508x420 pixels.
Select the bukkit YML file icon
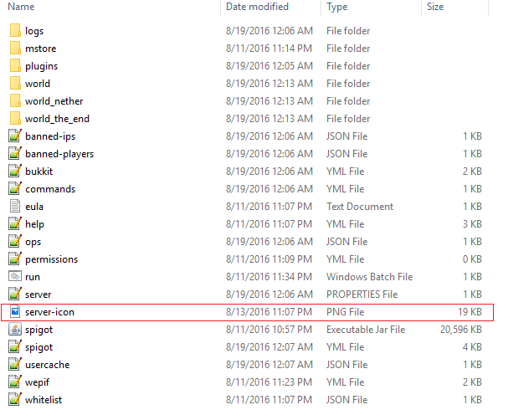pos(15,172)
